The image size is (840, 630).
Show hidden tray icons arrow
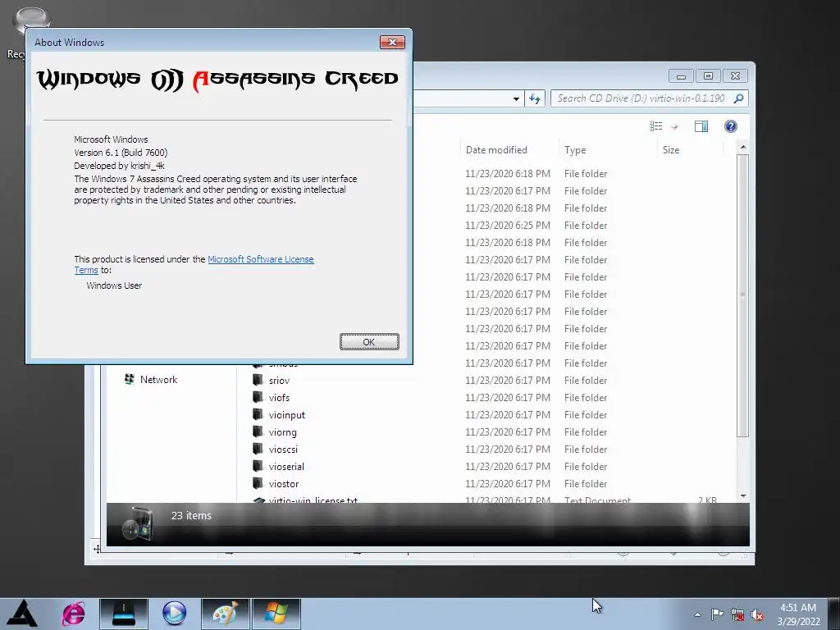[x=697, y=614]
